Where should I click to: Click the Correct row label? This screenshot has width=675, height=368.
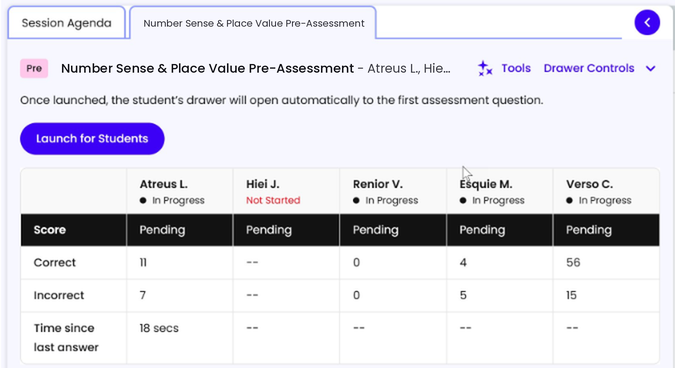click(x=55, y=263)
